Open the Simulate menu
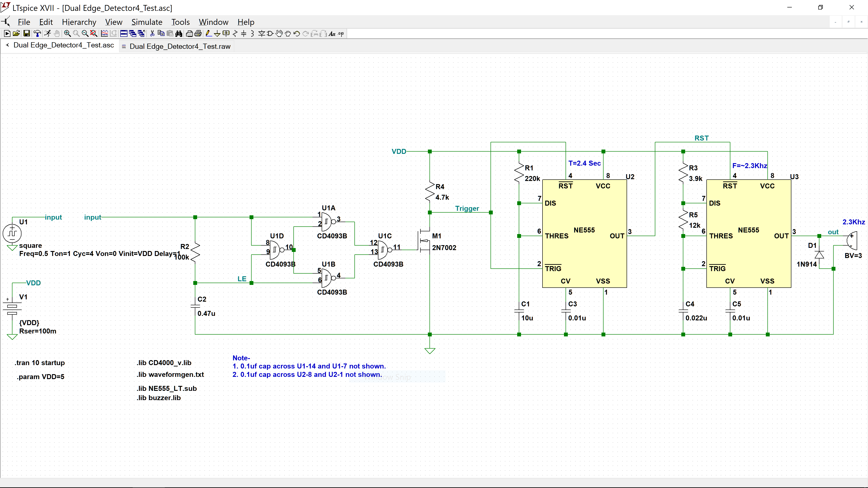The width and height of the screenshot is (868, 488). [x=146, y=22]
